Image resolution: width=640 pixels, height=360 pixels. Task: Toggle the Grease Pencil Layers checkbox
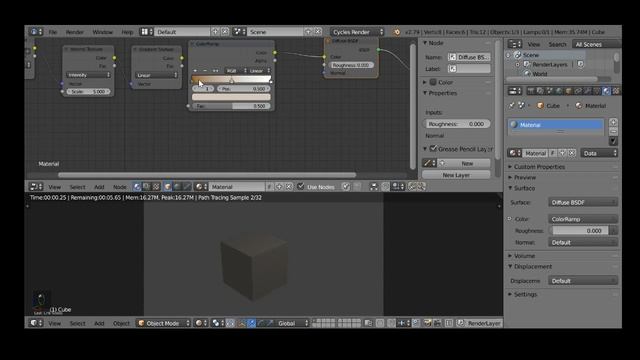click(433, 149)
